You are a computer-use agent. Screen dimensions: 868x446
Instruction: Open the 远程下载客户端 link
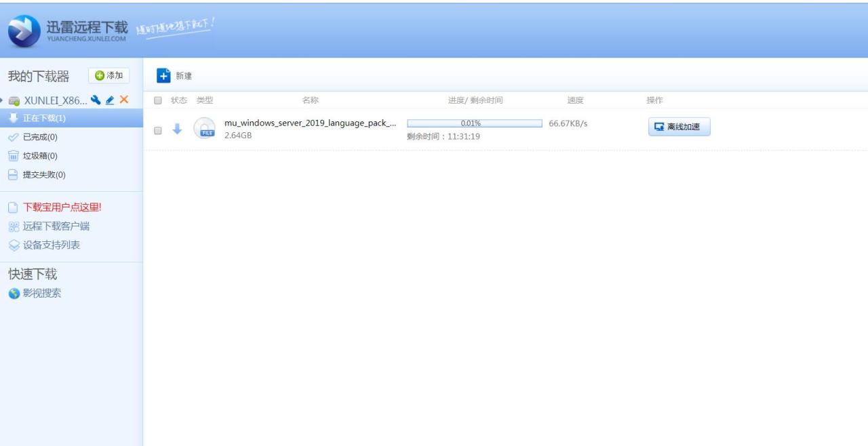56,226
